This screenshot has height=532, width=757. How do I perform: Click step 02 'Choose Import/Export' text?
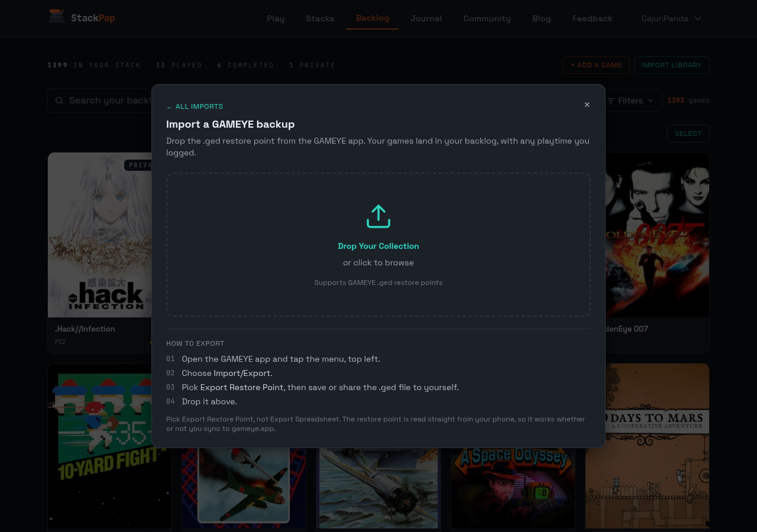pyautogui.click(x=227, y=373)
